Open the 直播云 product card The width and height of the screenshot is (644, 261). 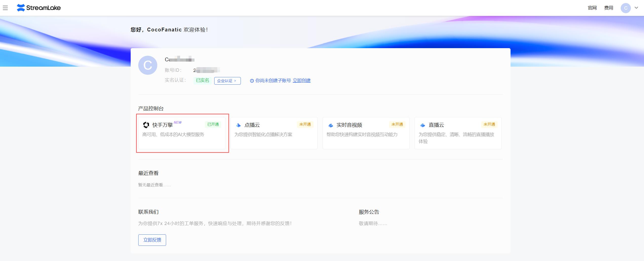(458, 134)
